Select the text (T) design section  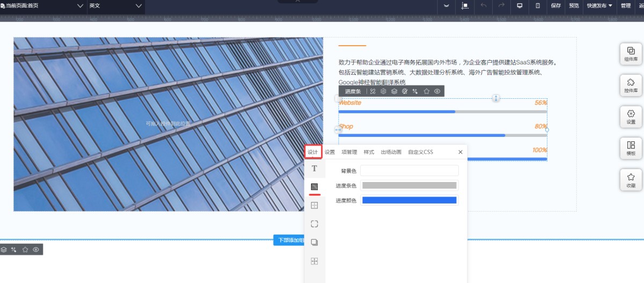(x=314, y=169)
